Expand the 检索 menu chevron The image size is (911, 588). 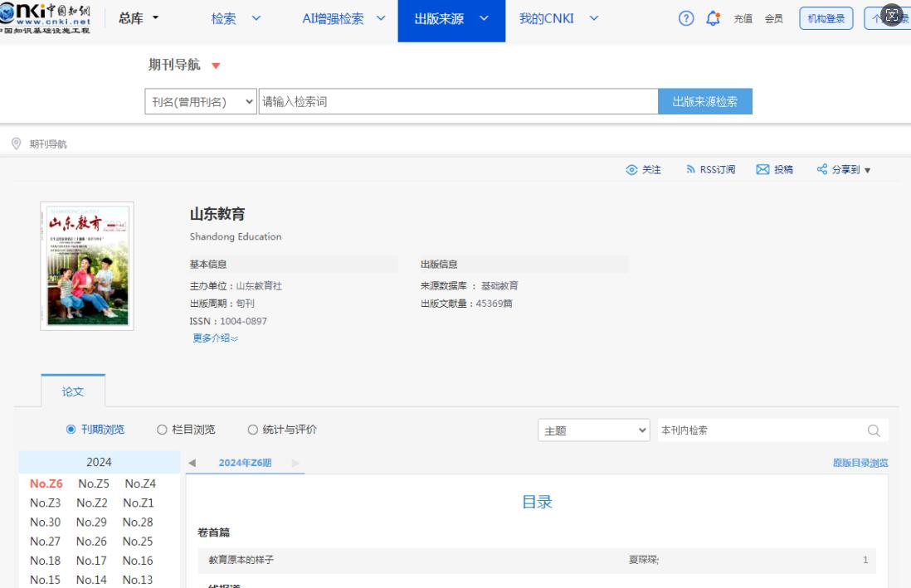pos(256,18)
